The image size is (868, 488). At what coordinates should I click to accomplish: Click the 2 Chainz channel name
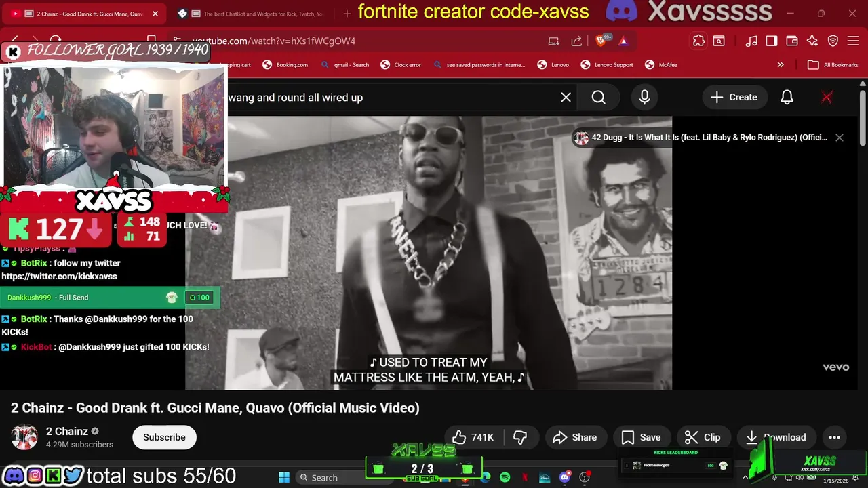(67, 432)
